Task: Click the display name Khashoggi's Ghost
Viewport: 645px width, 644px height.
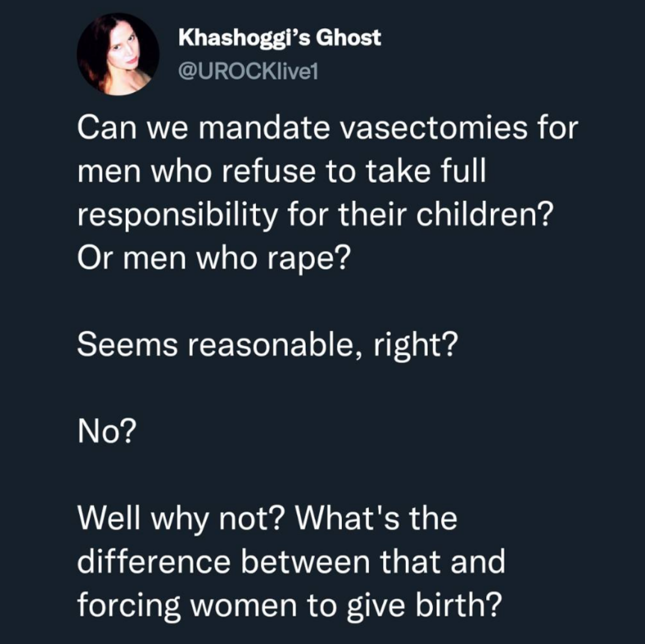Action: tap(280, 38)
